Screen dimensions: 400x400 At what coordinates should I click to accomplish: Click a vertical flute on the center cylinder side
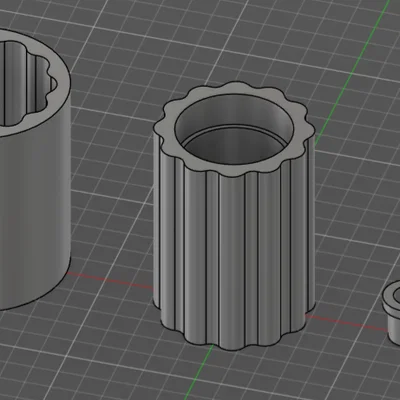tap(233, 260)
